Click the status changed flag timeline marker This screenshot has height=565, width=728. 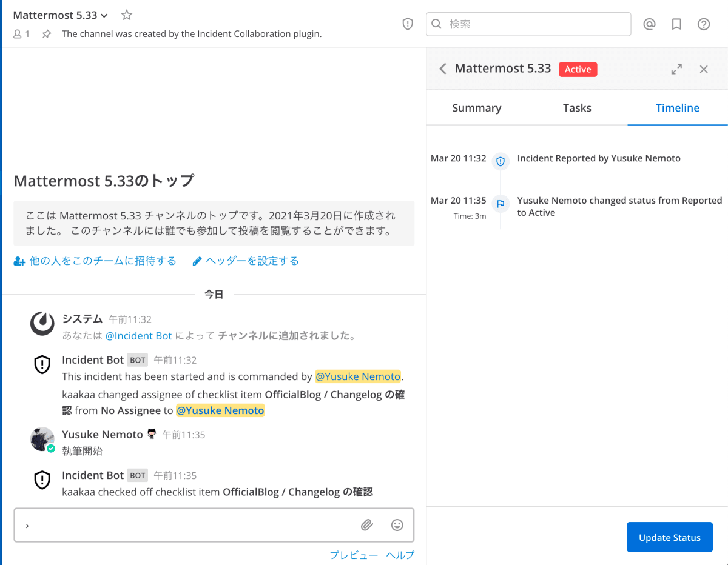[x=500, y=204]
